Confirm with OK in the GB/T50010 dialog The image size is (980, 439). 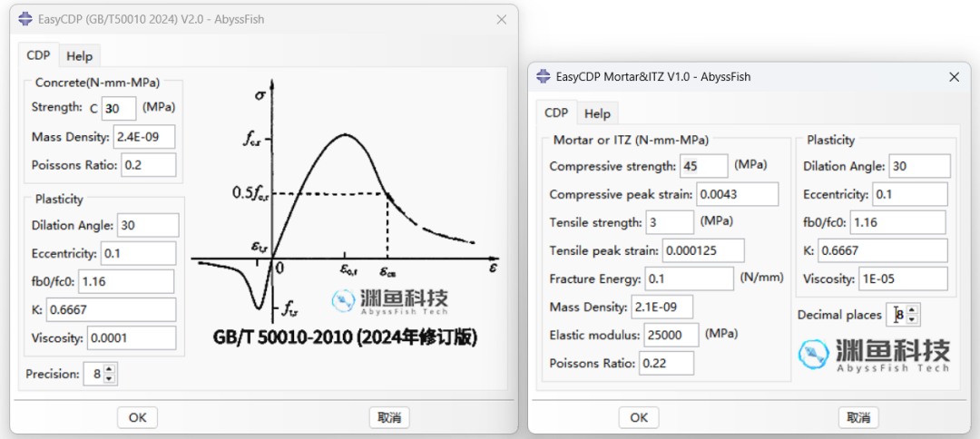(138, 418)
